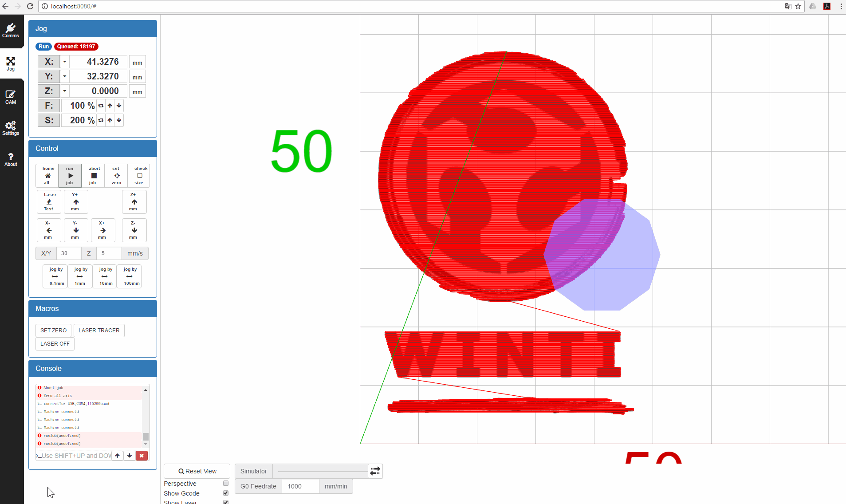The width and height of the screenshot is (846, 504).
Task: Increase F feed override up arrow
Action: click(x=110, y=106)
